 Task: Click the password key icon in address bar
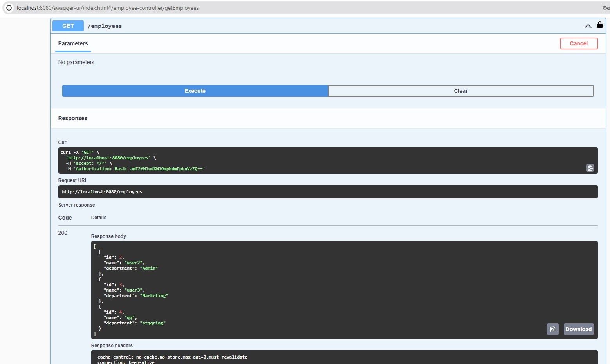606,8
